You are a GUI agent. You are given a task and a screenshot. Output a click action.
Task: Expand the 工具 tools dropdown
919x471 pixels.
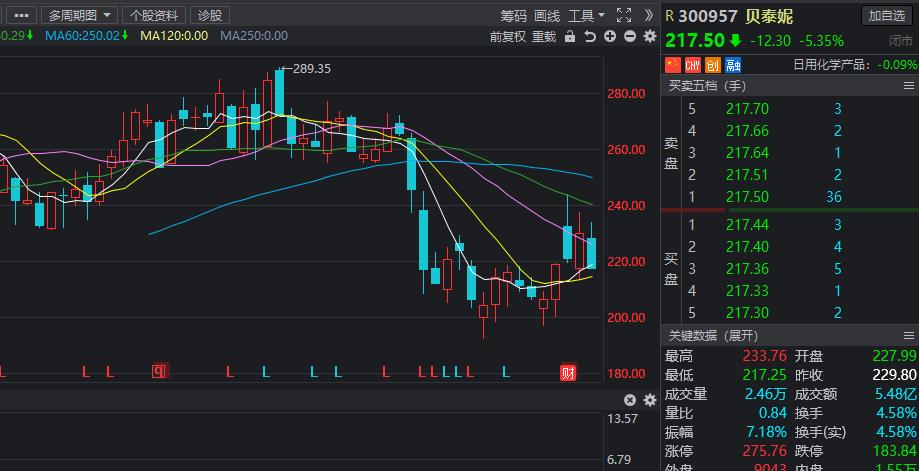point(586,15)
